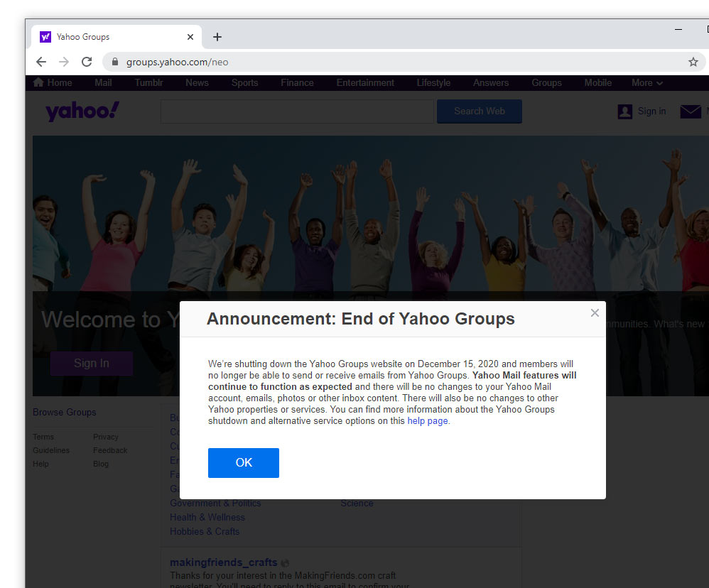This screenshot has height=588, width=709.
Task: Dismiss the announcement dialog with the X
Action: pos(595,312)
